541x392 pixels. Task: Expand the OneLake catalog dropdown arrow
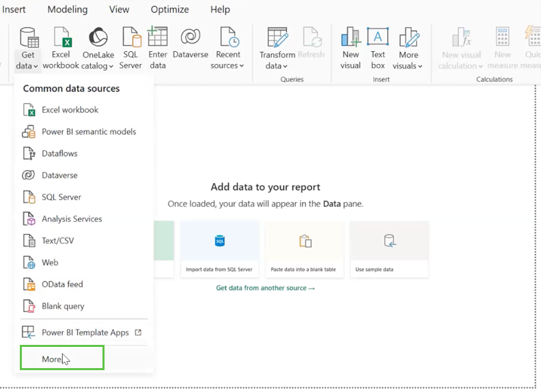[111, 66]
